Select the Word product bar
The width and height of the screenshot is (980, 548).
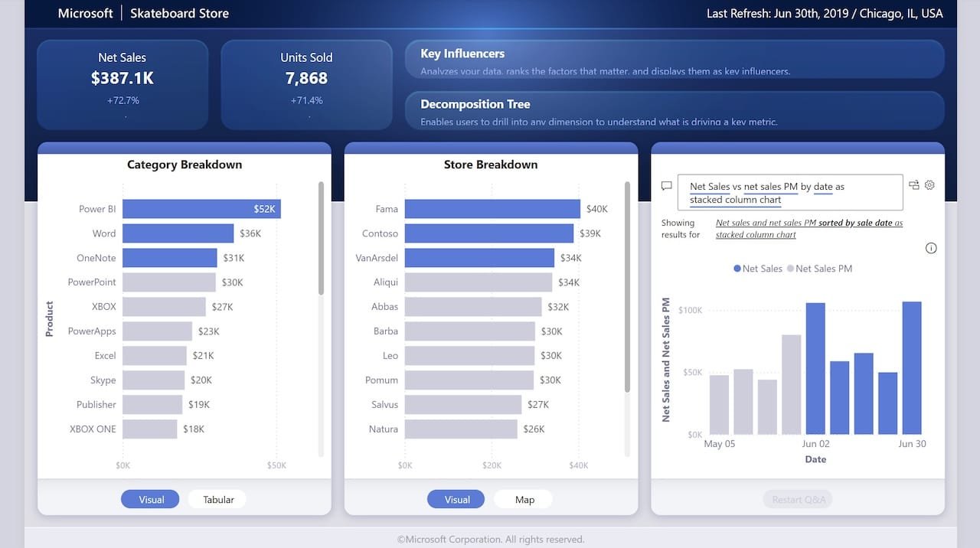pyautogui.click(x=178, y=233)
